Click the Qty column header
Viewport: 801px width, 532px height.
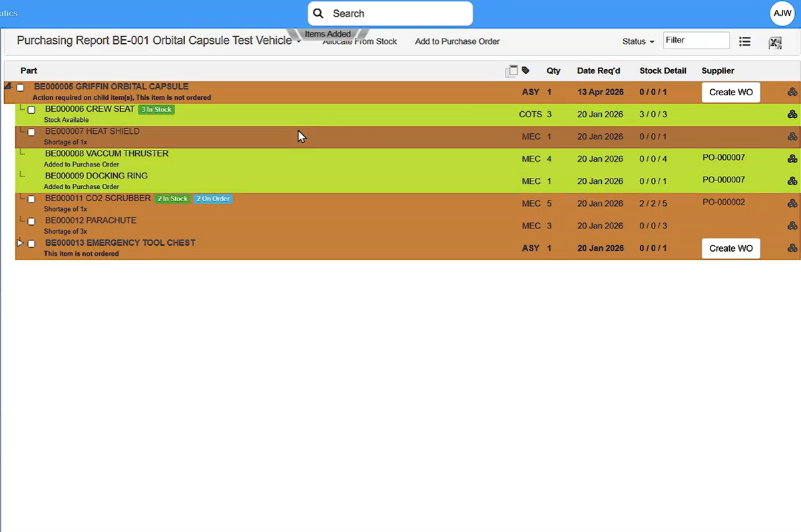pos(553,71)
